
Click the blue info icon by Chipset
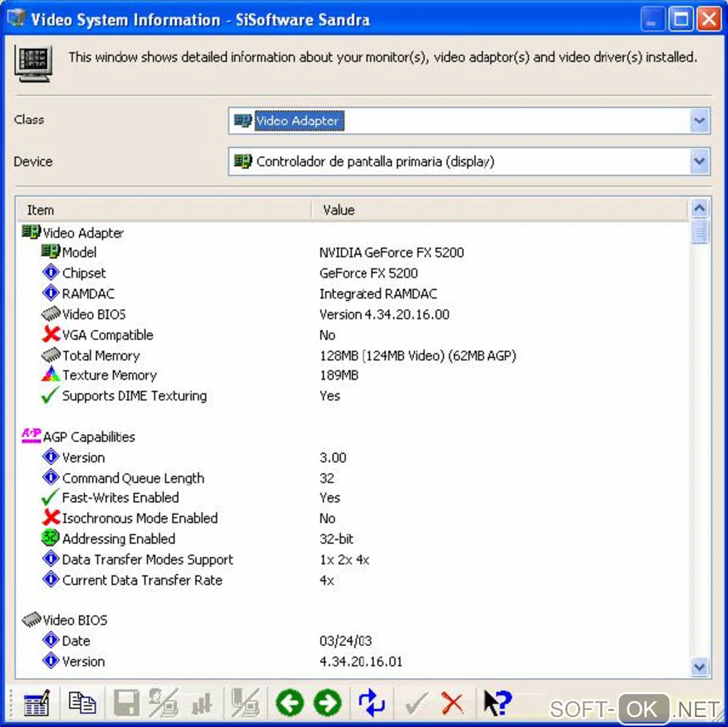click(x=51, y=272)
